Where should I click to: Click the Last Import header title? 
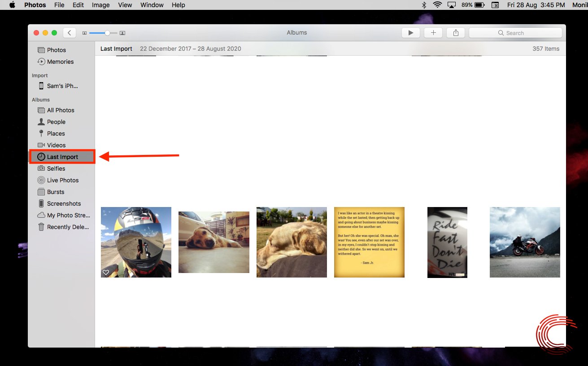tap(116, 49)
